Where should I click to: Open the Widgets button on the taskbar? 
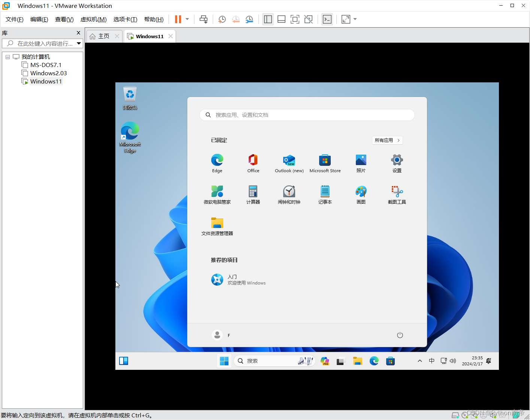pyautogui.click(x=124, y=361)
